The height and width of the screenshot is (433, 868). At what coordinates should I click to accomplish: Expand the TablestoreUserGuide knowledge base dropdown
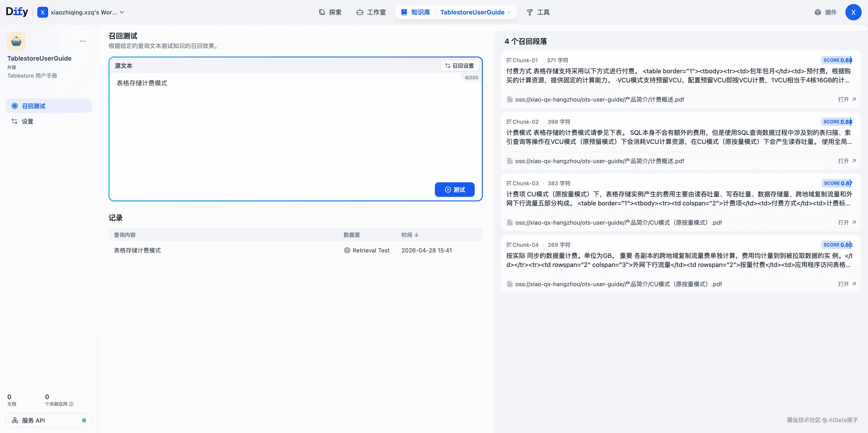pos(475,12)
